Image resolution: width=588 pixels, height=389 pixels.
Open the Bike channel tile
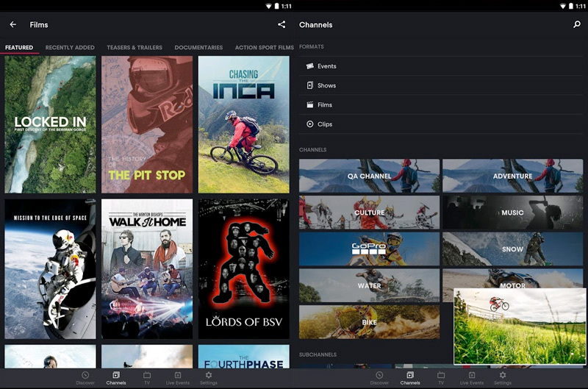(x=370, y=322)
